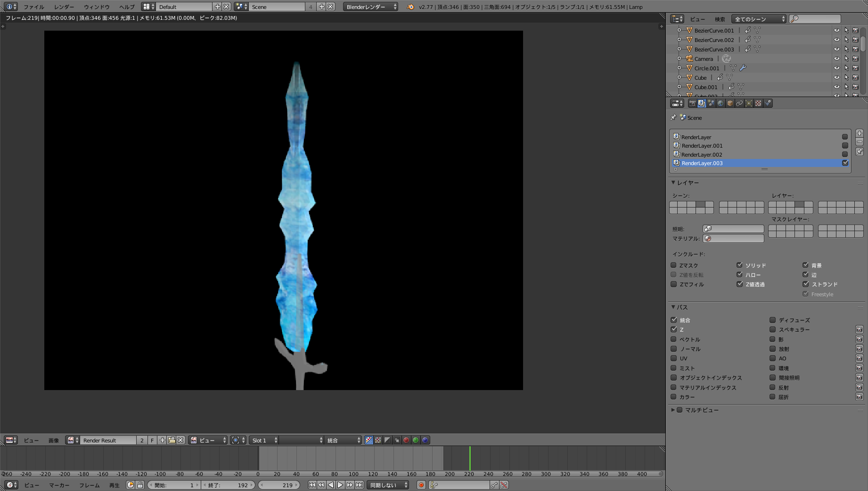Click the F fake user button
This screenshot has height=491, width=868.
(152, 440)
